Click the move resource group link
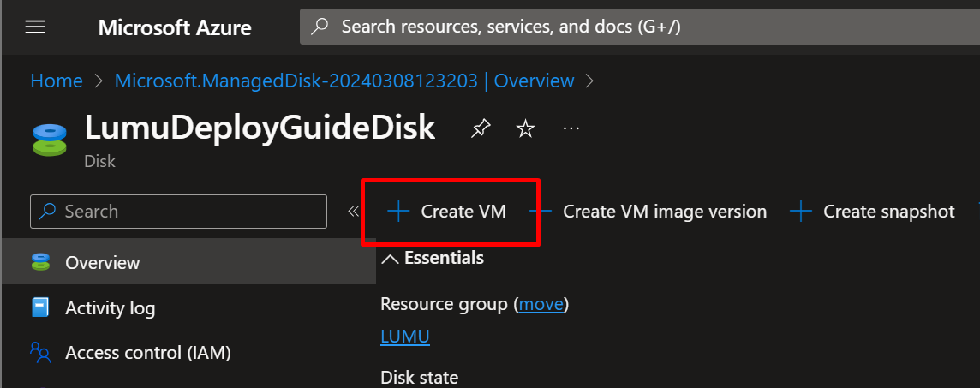This screenshot has height=388, width=980. click(541, 304)
